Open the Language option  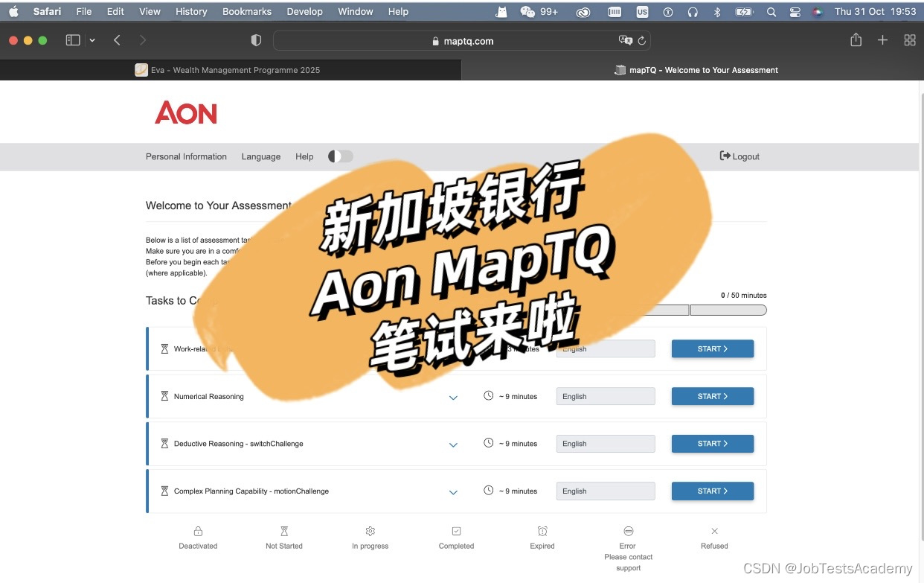click(261, 156)
